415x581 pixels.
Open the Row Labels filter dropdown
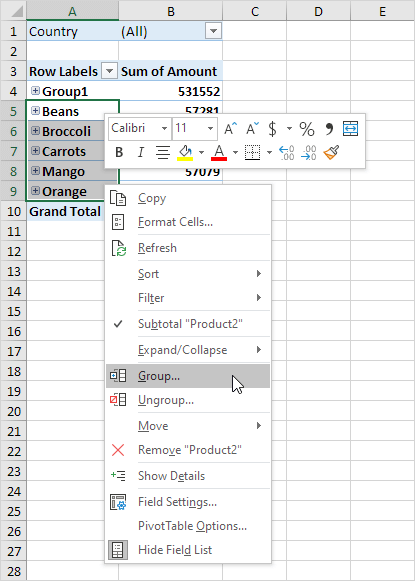[109, 71]
